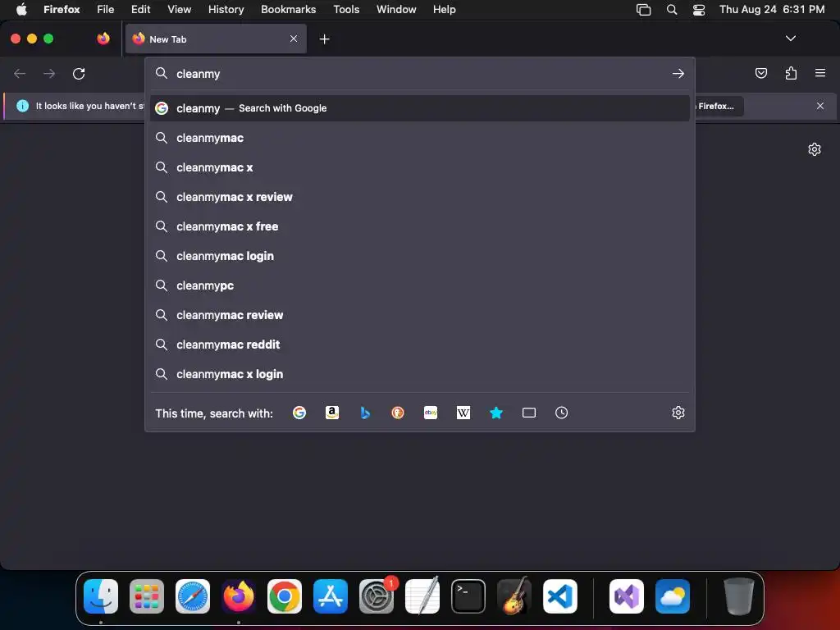This screenshot has height=630, width=840.
Task: Open GarageBand from the Dock
Action: (514, 596)
